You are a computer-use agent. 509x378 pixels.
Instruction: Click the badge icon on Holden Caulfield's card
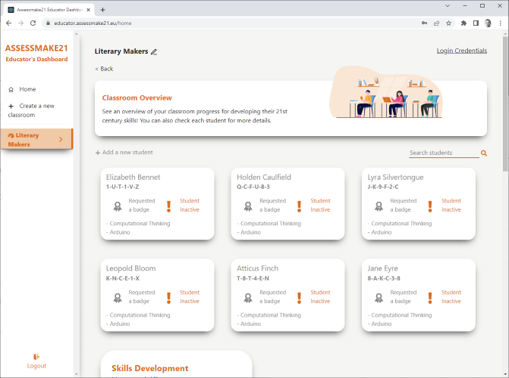click(x=248, y=206)
